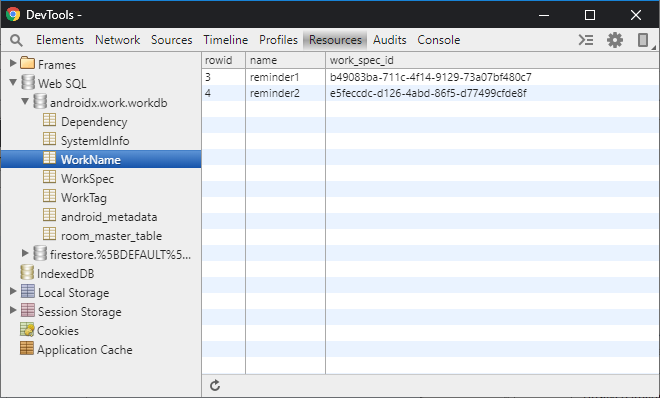Collapse the androidx.work.workdb database

[25, 101]
